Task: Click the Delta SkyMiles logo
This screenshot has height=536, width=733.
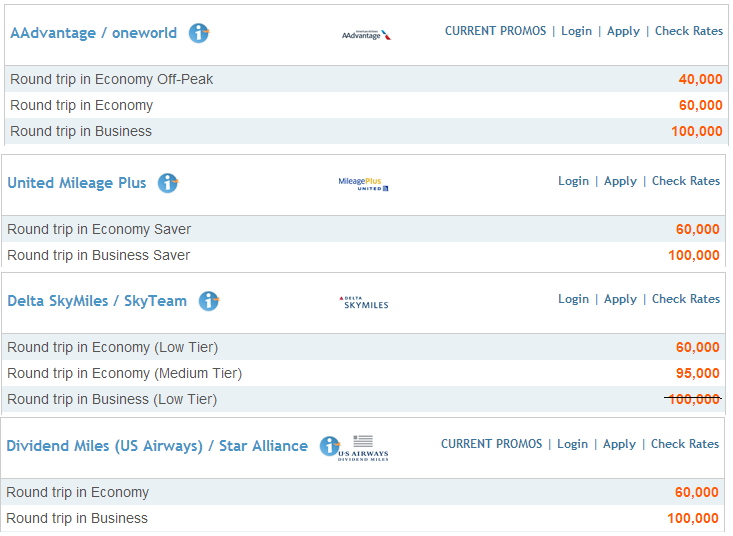Action: 364,302
